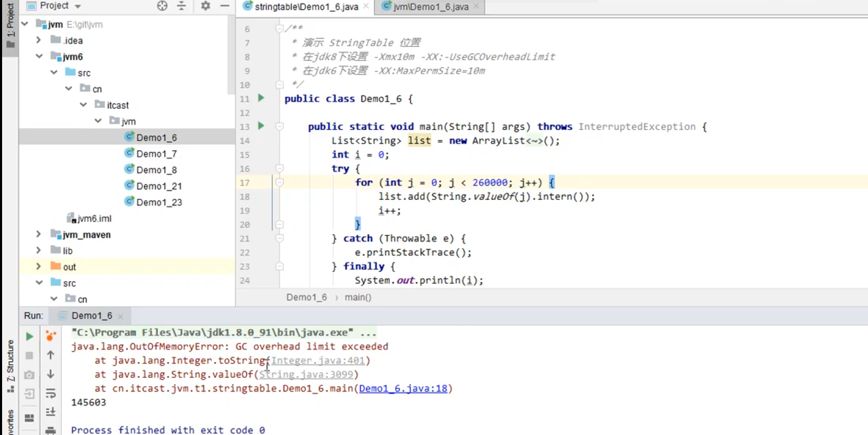
Task: Toggle fold for the Javadoc comment at line 6
Action: pyautogui.click(x=280, y=28)
